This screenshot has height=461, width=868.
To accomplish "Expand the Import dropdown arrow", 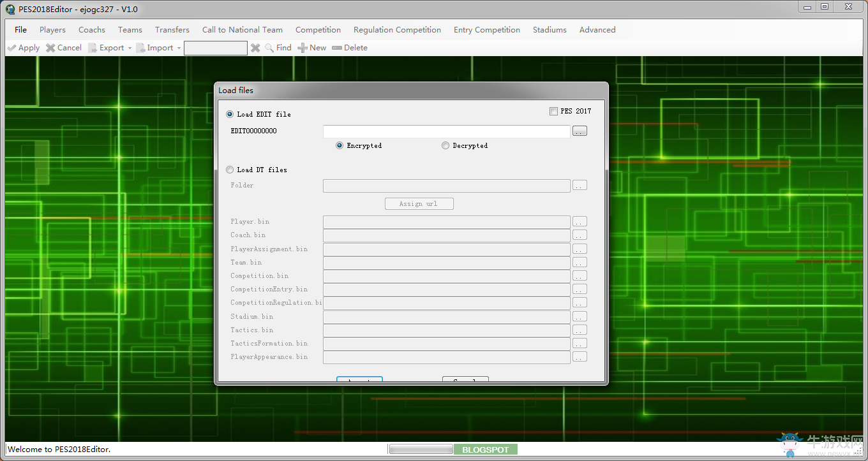I will [x=179, y=48].
